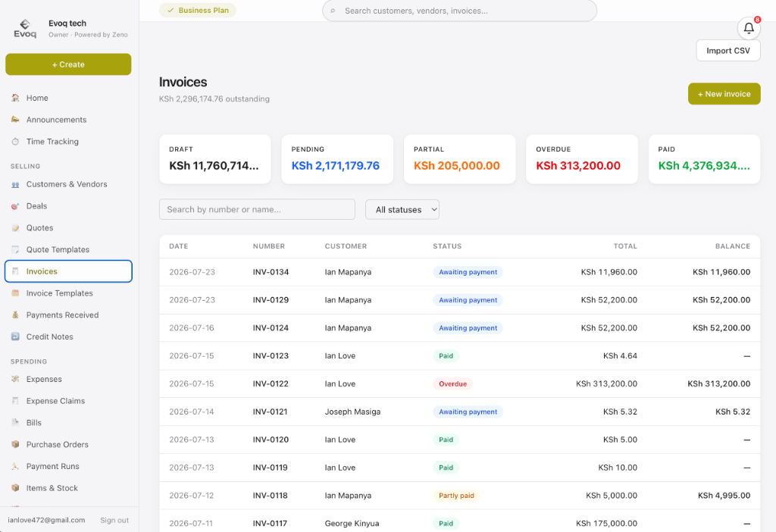This screenshot has width=776, height=532.
Task: Go to Announcements page
Action: (x=68, y=120)
